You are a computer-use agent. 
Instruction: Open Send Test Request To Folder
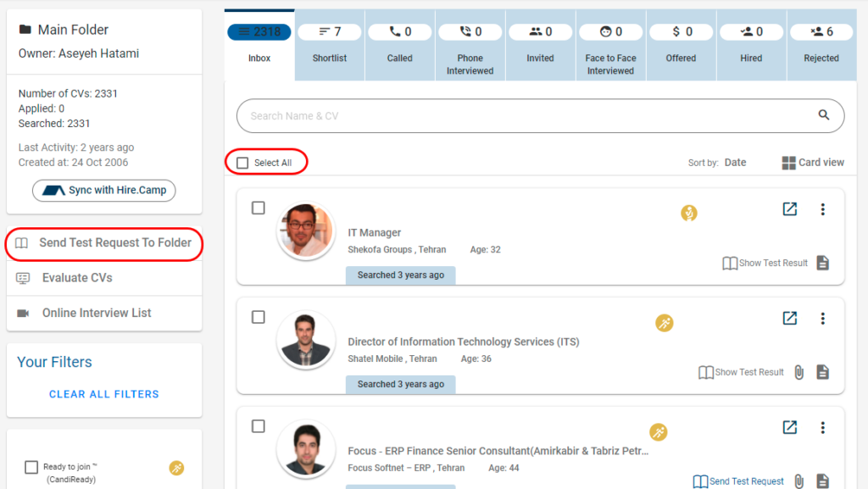(x=104, y=243)
